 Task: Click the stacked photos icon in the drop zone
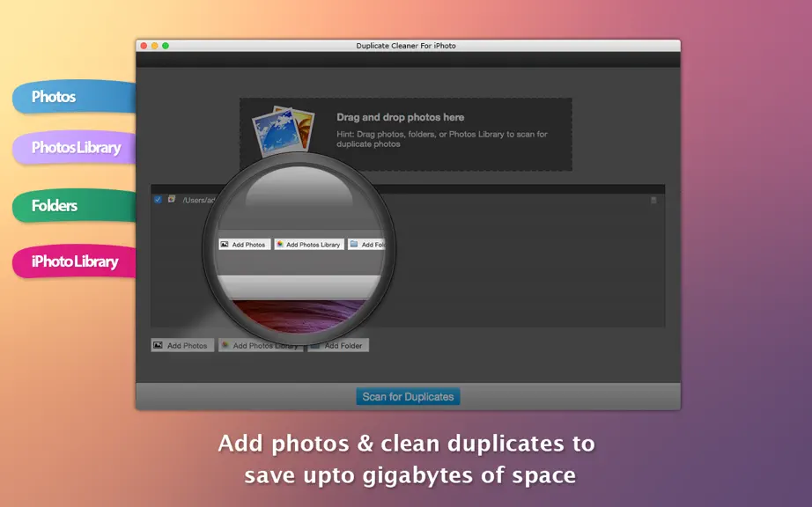[284, 131]
